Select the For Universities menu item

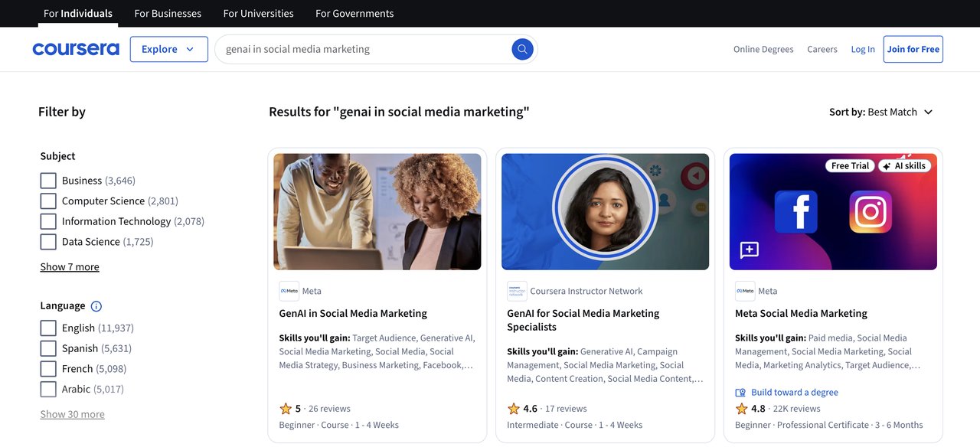tap(258, 13)
